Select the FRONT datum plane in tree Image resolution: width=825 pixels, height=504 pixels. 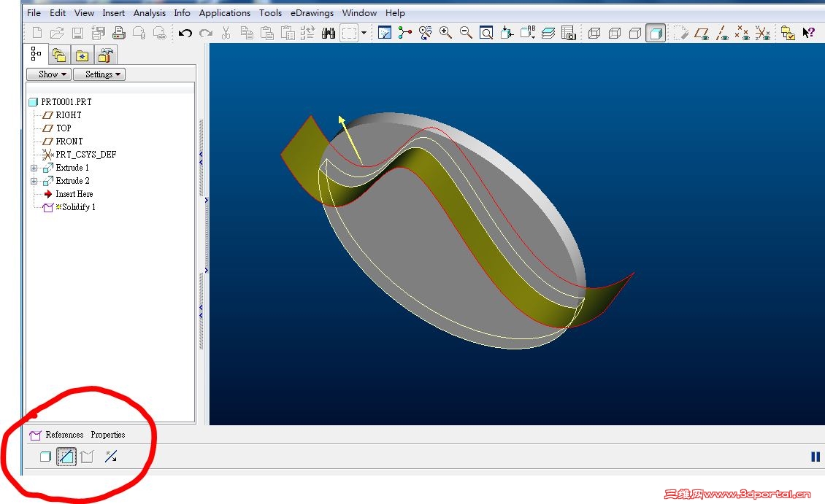click(x=69, y=141)
